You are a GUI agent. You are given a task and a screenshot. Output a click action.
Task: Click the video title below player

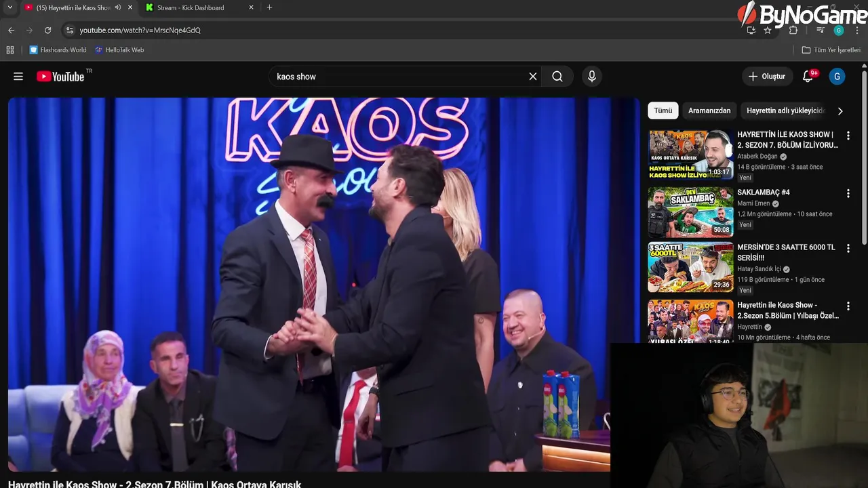(155, 484)
